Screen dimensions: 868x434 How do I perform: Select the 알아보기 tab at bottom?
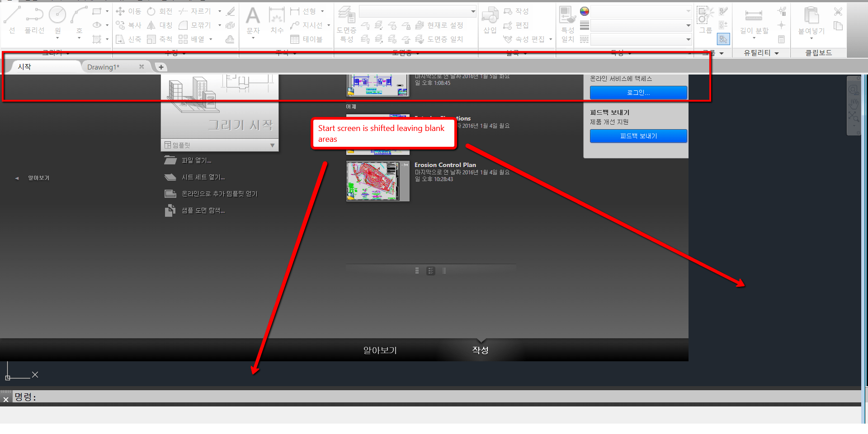point(380,350)
